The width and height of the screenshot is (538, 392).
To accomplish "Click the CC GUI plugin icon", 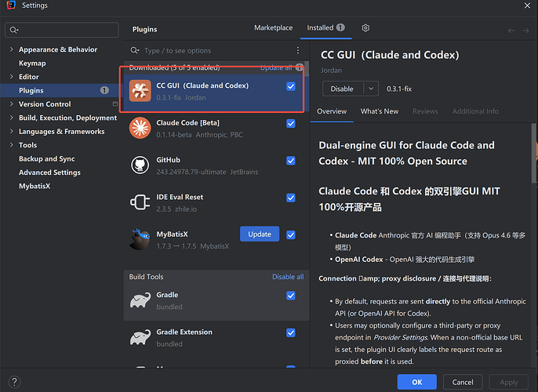I will (140, 91).
